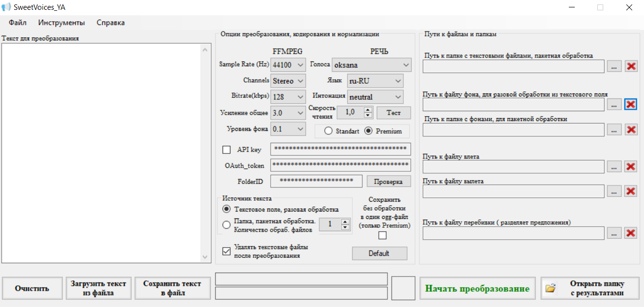Image resolution: width=644 pixels, height=307 pixels.
Task: Open the Sample Rate dropdown
Action: coord(288,65)
